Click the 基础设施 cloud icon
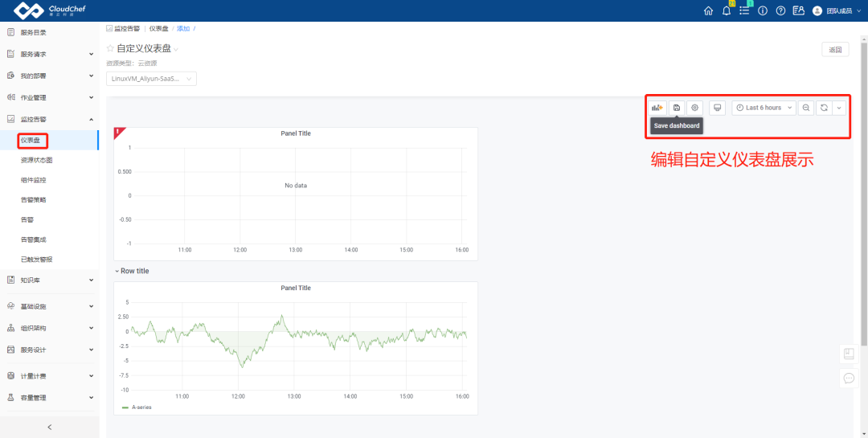 coord(10,306)
